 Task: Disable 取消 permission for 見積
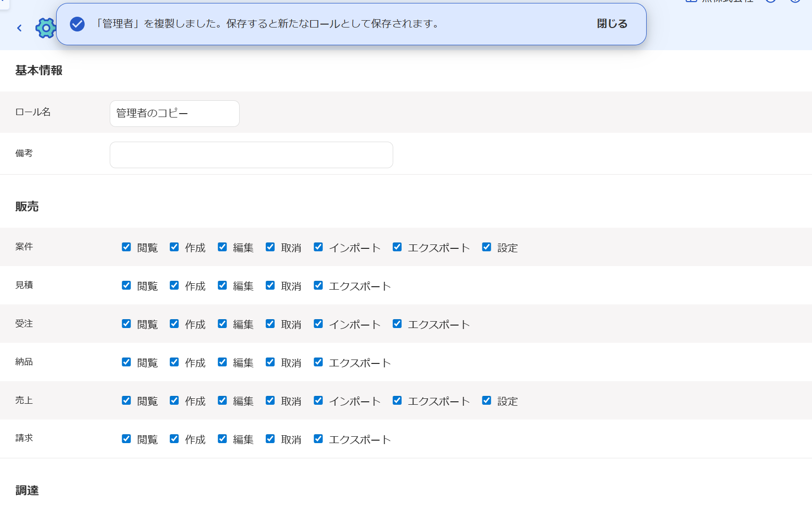pyautogui.click(x=270, y=285)
